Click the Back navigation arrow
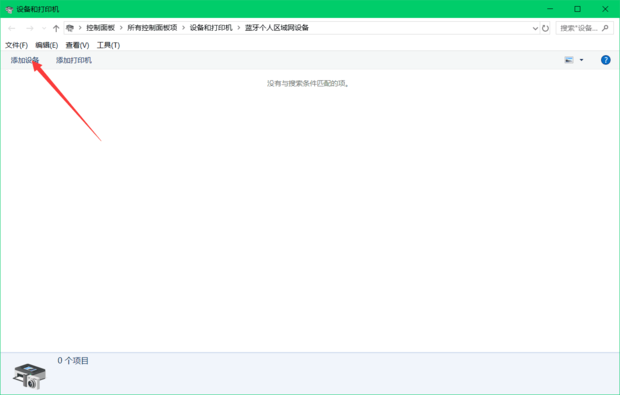This screenshot has width=620, height=395. click(12, 28)
